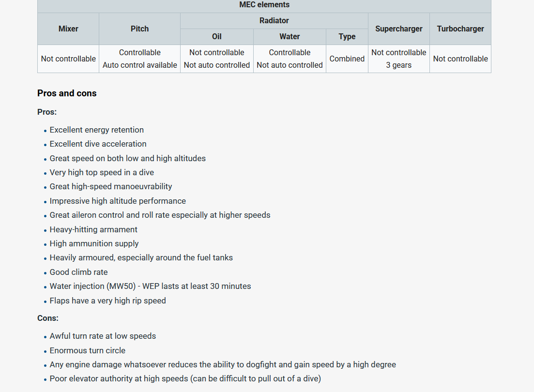Click the "Enormous turn circle" list item

click(x=87, y=350)
